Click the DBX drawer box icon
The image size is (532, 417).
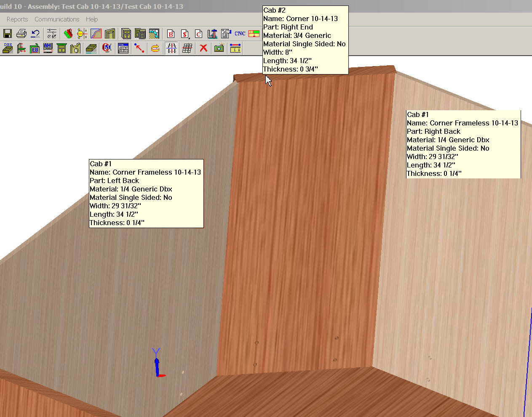click(8, 48)
